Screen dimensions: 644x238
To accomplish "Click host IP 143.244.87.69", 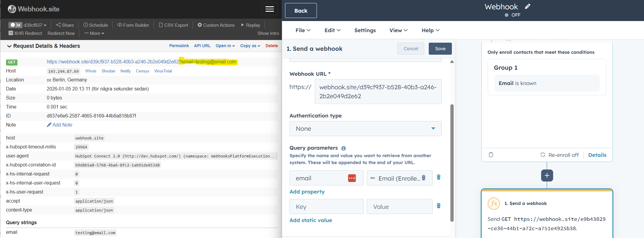I will (63, 71).
